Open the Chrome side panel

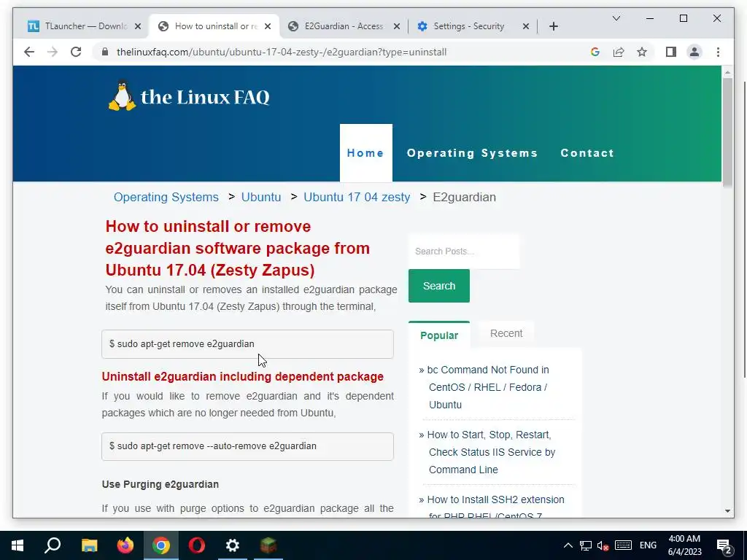coord(671,52)
